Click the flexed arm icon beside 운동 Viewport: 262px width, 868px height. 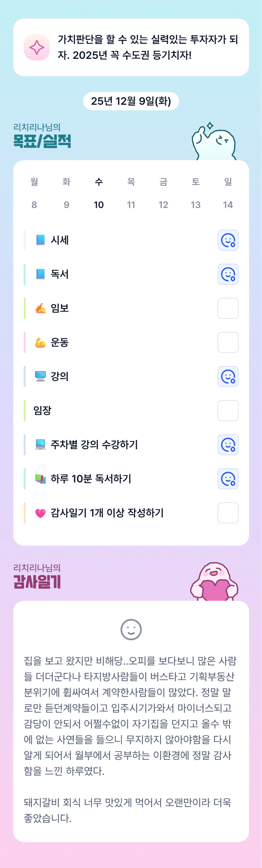point(41,343)
